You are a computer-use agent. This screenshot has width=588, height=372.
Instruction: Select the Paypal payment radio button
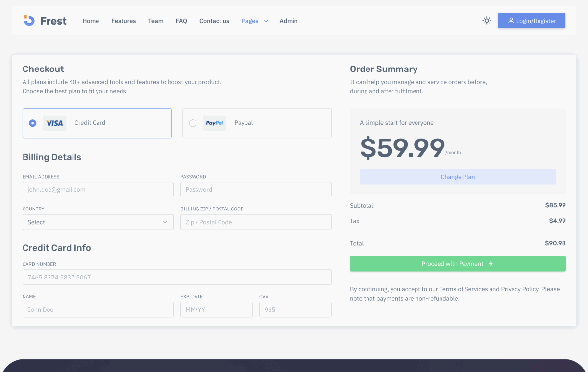pos(193,123)
